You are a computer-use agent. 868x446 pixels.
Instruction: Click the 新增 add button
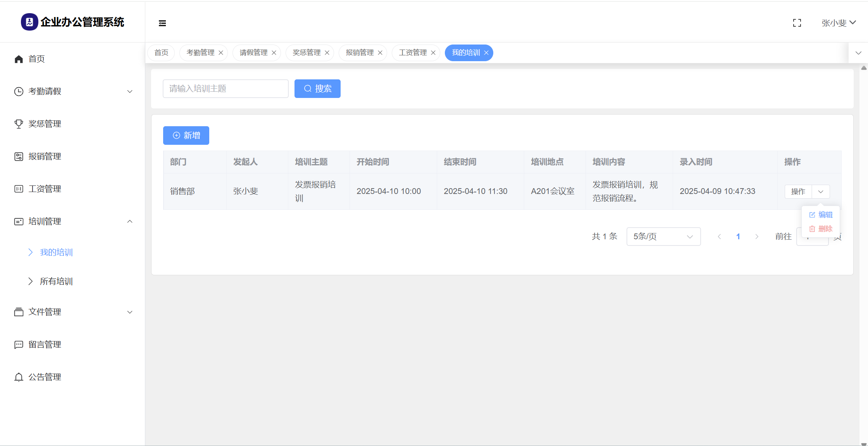[186, 136]
